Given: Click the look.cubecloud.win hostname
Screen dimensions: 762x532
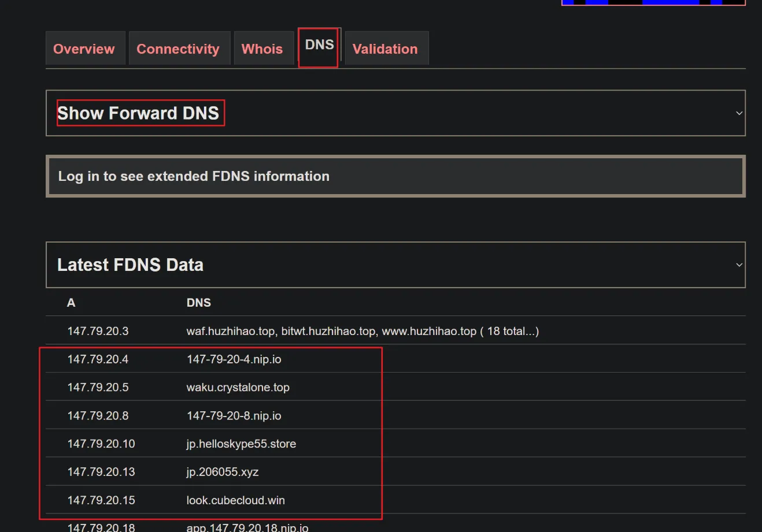Looking at the screenshot, I should click(235, 500).
